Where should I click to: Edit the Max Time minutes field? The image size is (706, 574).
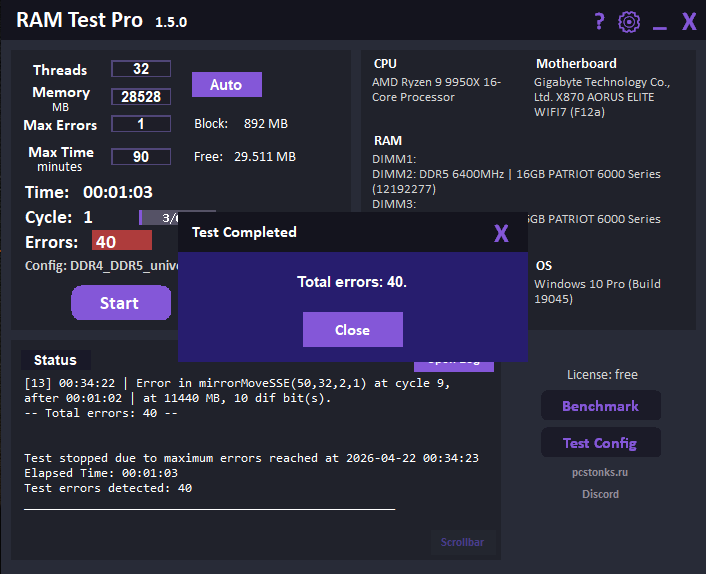(141, 157)
